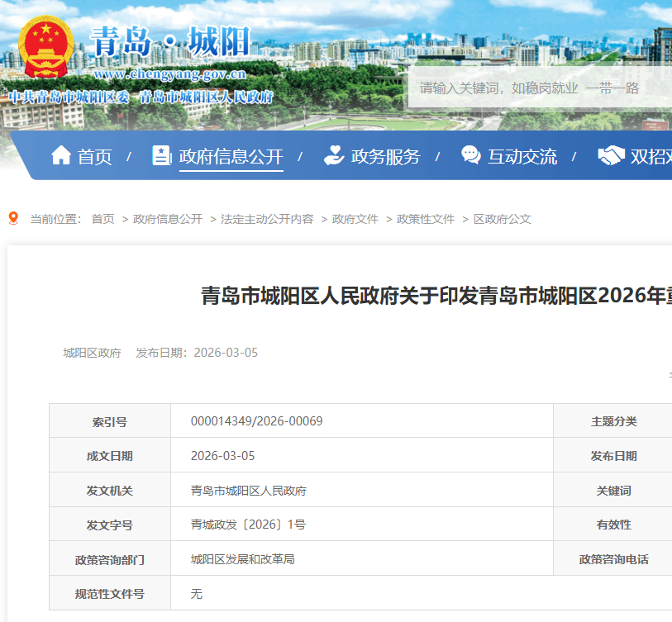The image size is (672, 622).
Task: Open the 首页 navigation menu item
Action: (94, 156)
